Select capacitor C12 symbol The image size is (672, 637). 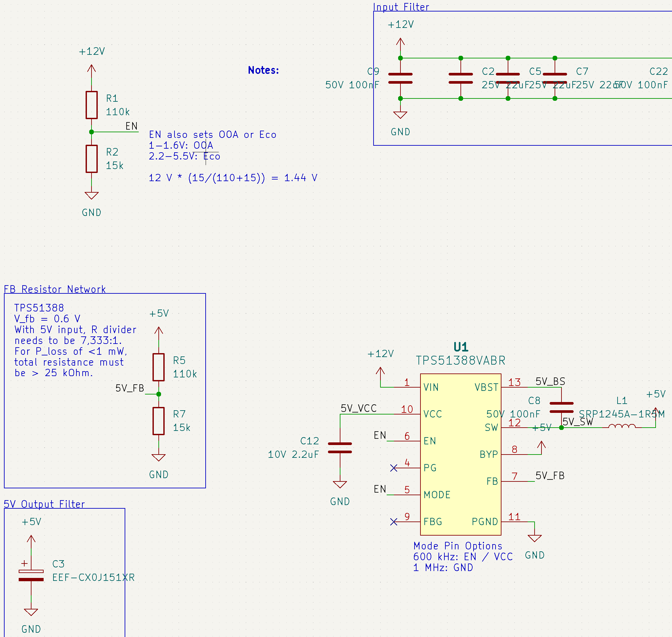coord(340,448)
